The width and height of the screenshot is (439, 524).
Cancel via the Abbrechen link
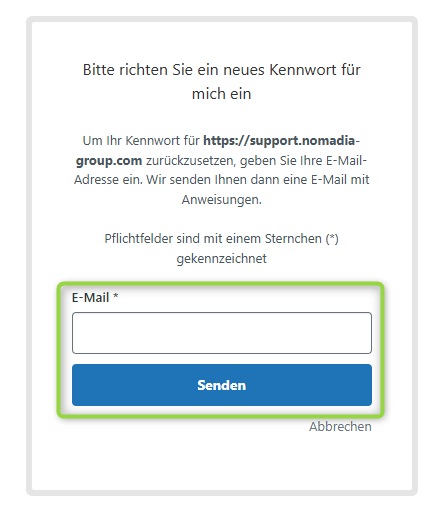(x=340, y=426)
